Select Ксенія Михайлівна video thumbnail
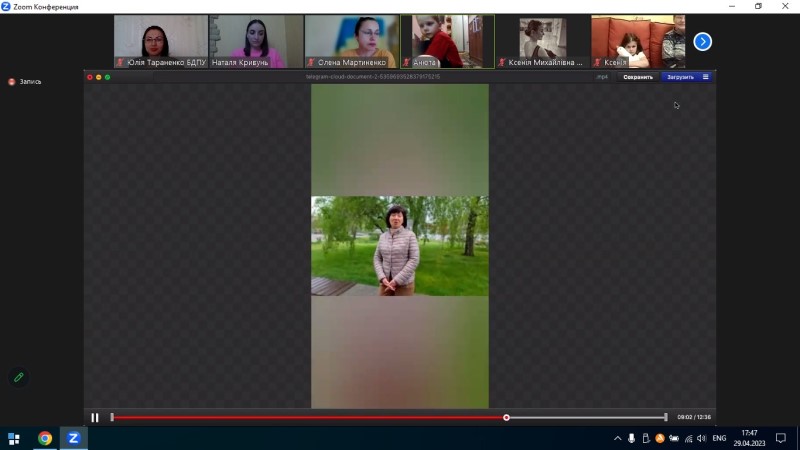 [543, 41]
